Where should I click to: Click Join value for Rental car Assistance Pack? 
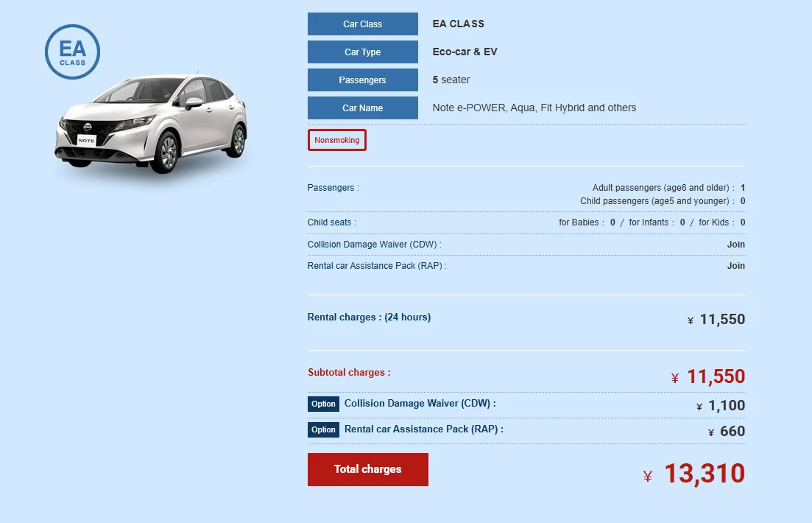coord(736,266)
